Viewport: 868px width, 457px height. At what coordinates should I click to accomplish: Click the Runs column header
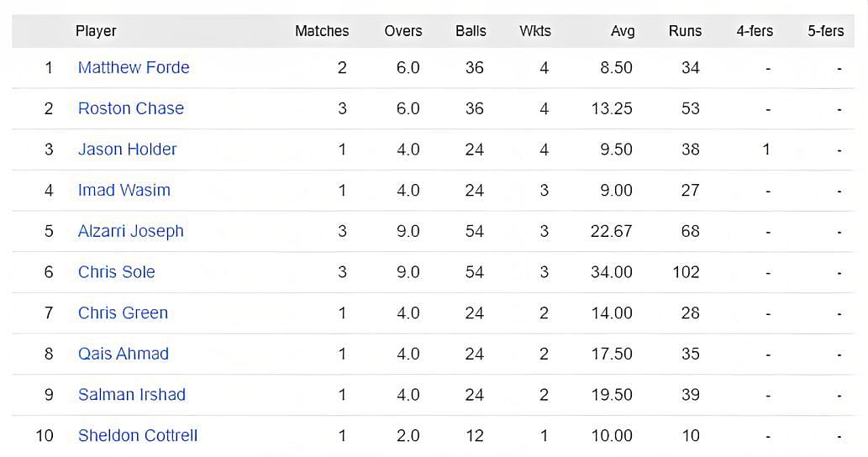point(685,31)
